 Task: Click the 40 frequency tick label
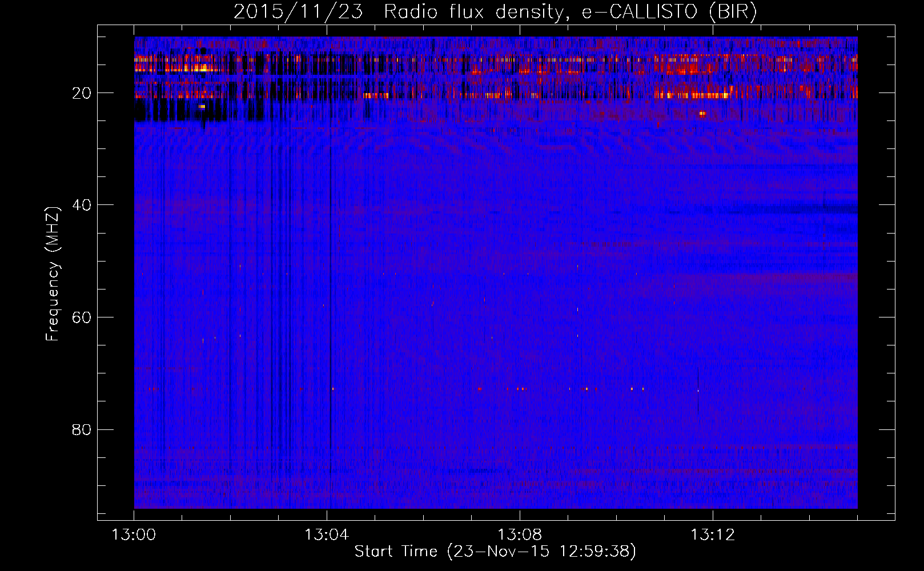pyautogui.click(x=82, y=205)
